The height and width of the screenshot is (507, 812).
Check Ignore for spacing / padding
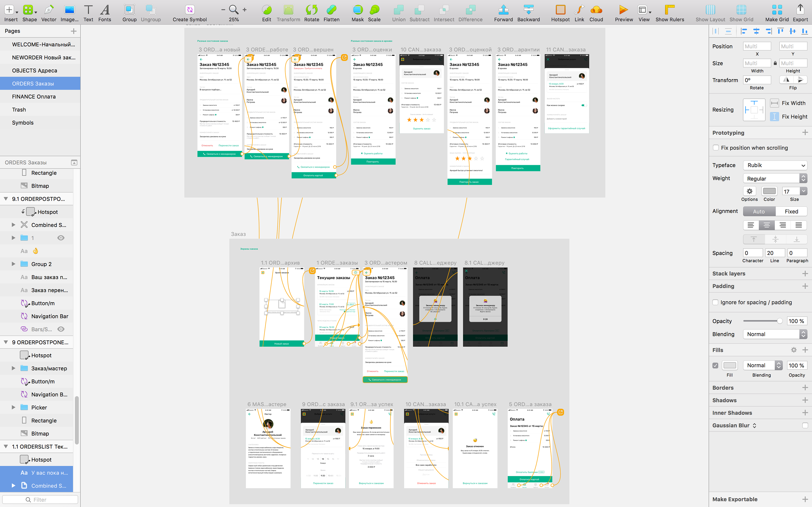pyautogui.click(x=715, y=302)
